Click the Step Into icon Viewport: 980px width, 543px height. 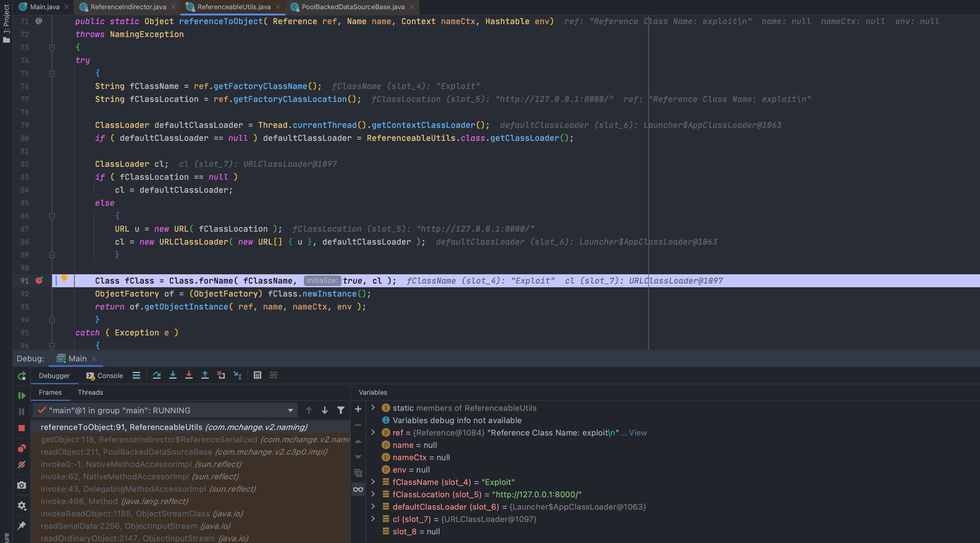pyautogui.click(x=173, y=376)
